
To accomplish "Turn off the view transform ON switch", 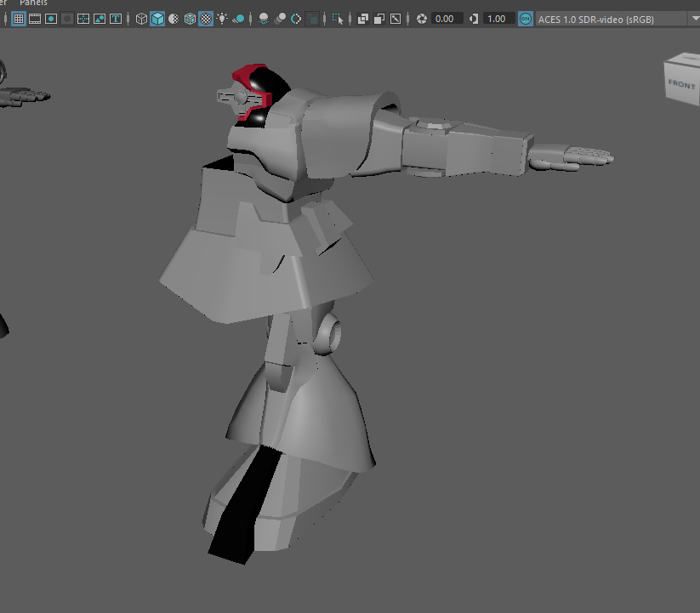I will (526, 19).
